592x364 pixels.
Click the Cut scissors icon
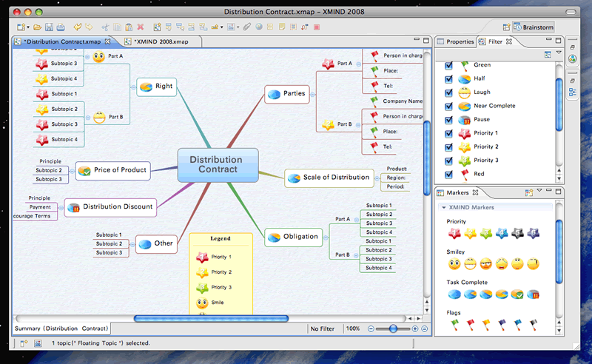(x=105, y=27)
